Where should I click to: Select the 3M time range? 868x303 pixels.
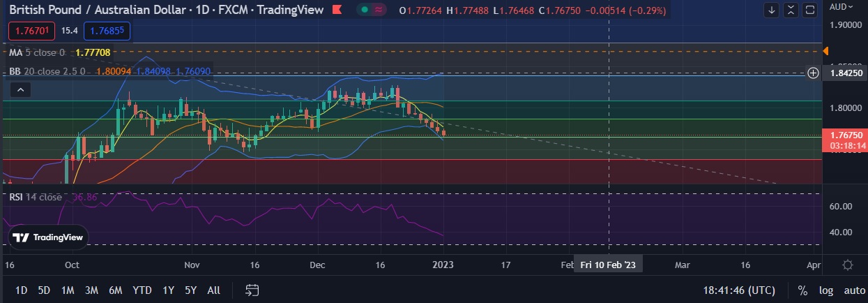pyautogui.click(x=91, y=290)
